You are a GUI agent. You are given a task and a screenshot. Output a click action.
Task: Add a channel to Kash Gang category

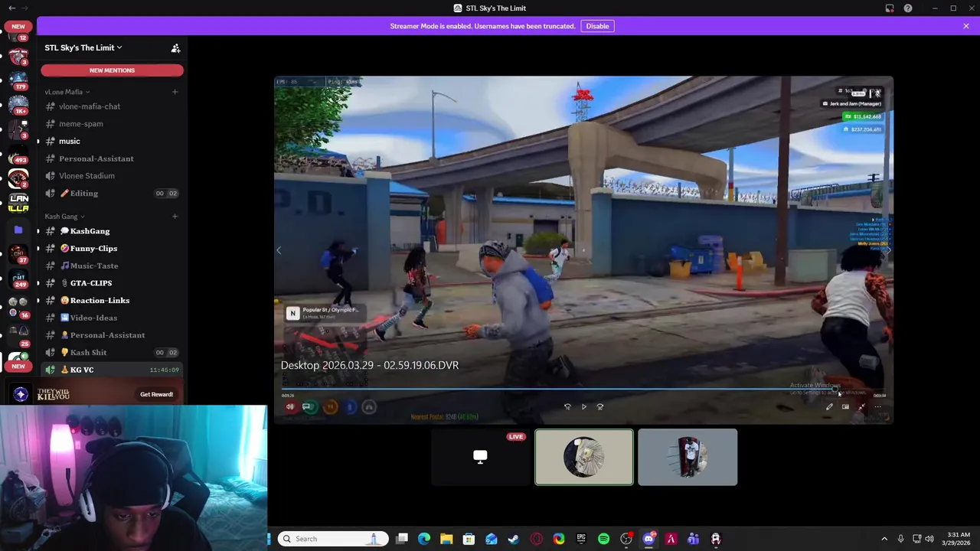[x=175, y=217]
